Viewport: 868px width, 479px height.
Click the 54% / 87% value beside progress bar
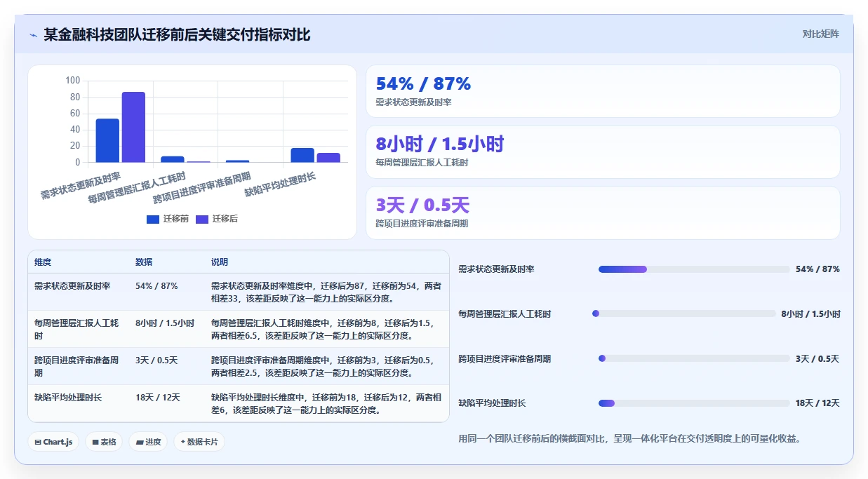tap(817, 269)
